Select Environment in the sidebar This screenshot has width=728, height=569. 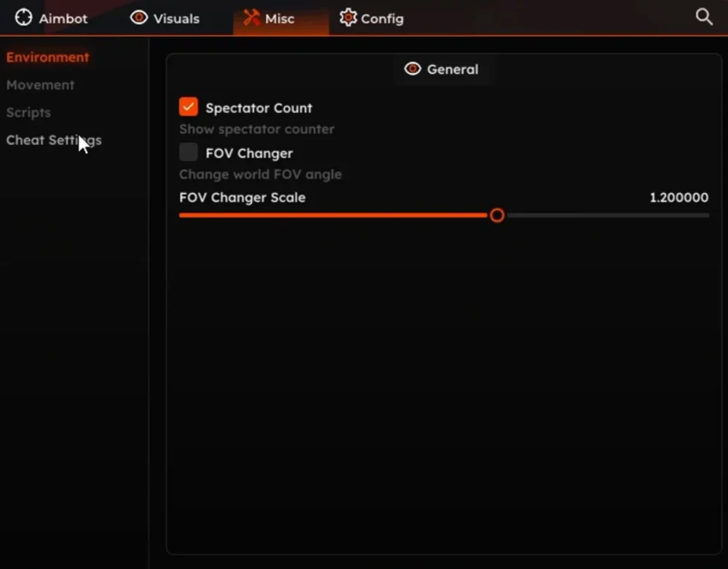[47, 58]
